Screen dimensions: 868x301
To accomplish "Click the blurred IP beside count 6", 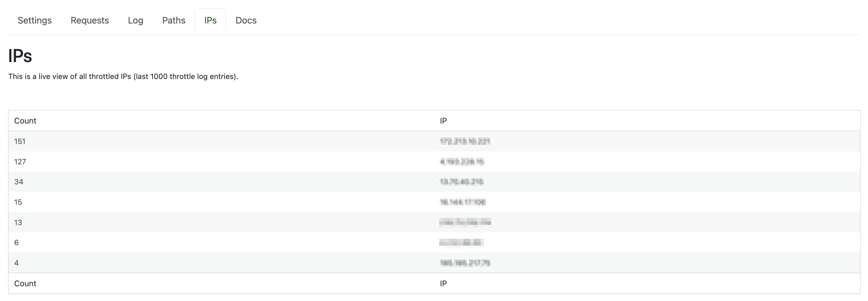I will point(461,242).
